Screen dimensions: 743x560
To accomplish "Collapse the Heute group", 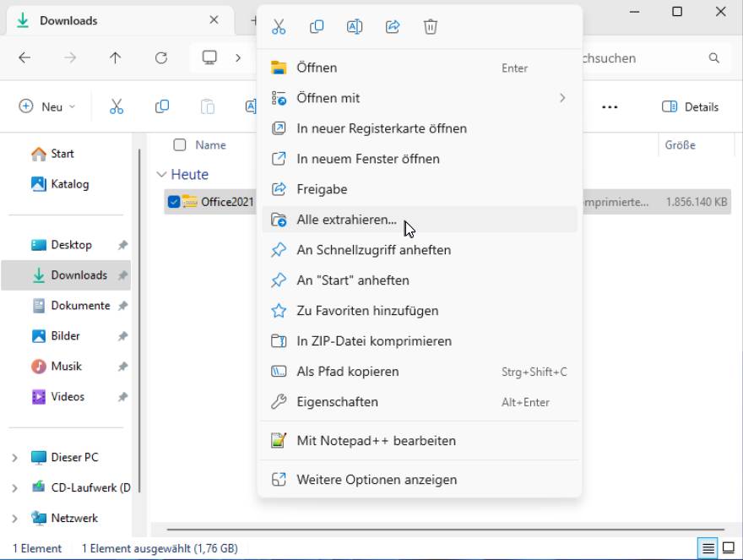I will (x=161, y=175).
